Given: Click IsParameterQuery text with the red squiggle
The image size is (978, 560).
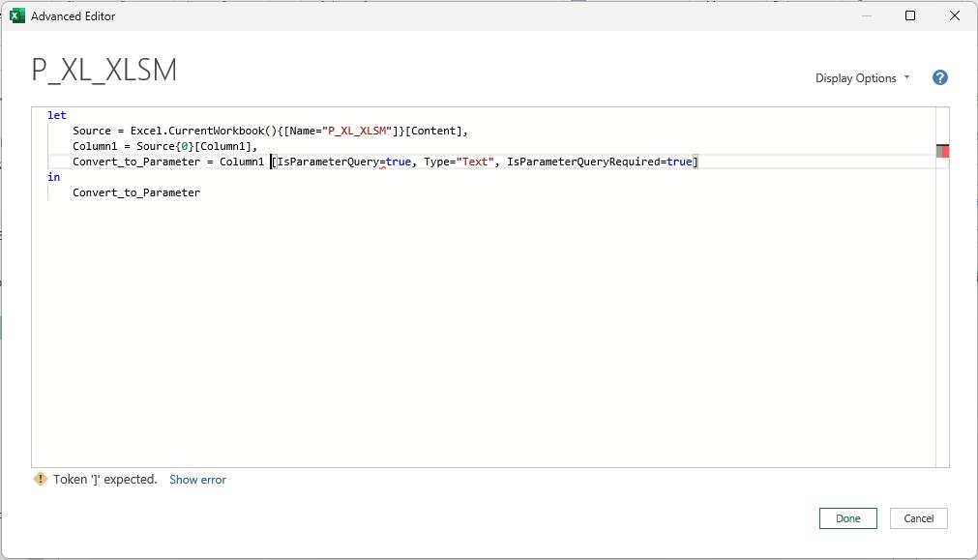Looking at the screenshot, I should (x=329, y=162).
